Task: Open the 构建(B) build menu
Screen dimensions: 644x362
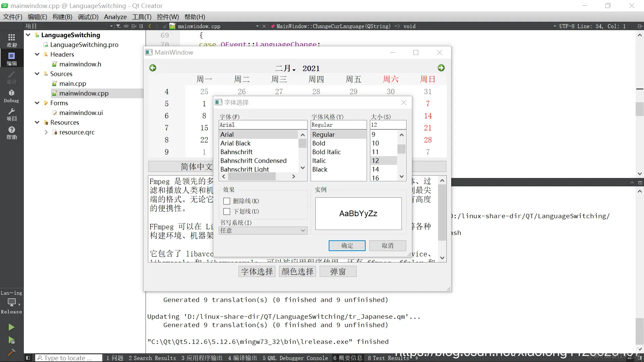Action: click(62, 17)
